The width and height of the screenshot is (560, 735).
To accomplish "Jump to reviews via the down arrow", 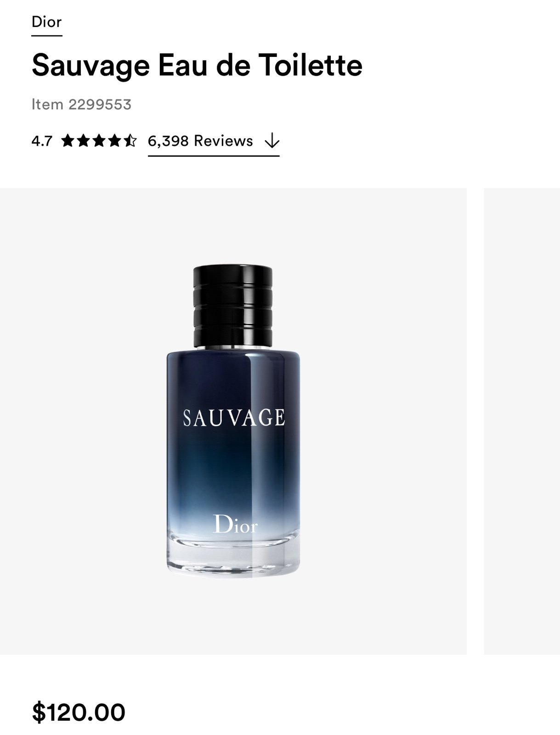I will [x=272, y=141].
